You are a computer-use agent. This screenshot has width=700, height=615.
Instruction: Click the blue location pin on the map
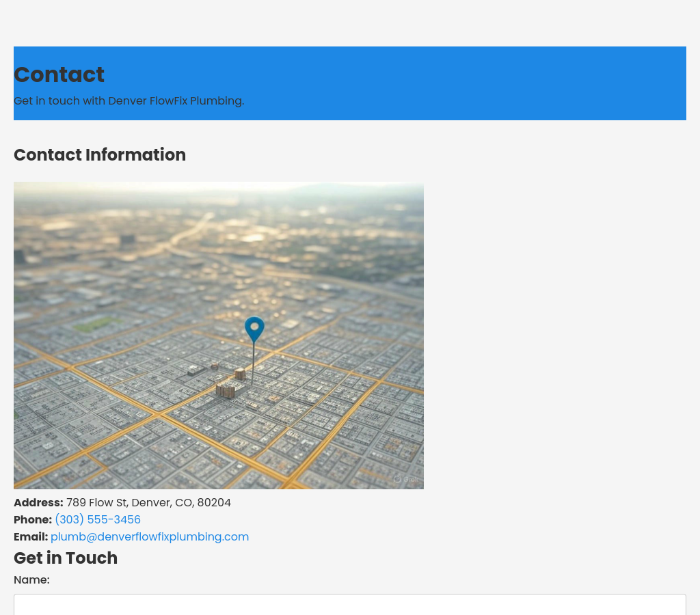click(x=254, y=328)
